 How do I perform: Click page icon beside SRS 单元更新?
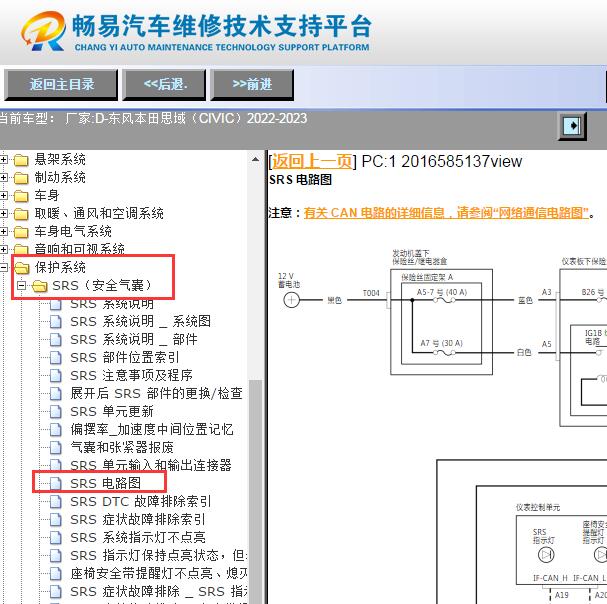coord(56,412)
